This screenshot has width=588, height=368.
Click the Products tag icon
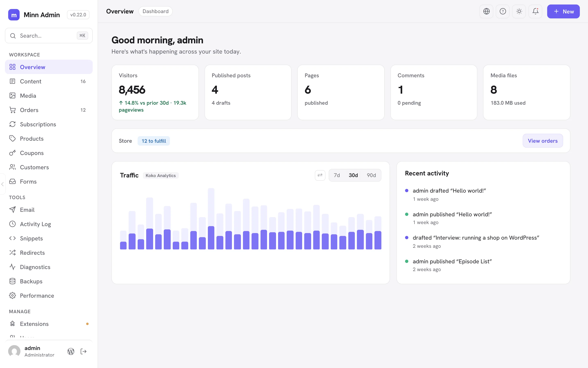point(12,139)
